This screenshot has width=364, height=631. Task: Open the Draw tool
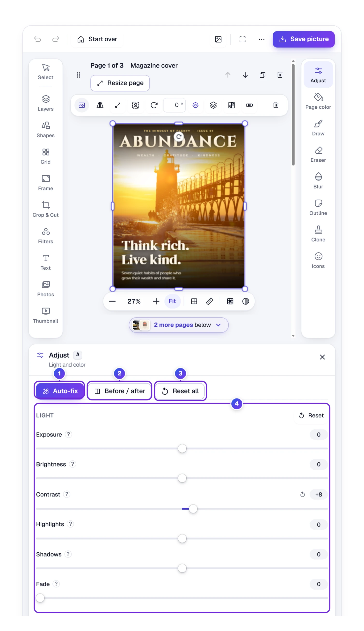point(318,128)
